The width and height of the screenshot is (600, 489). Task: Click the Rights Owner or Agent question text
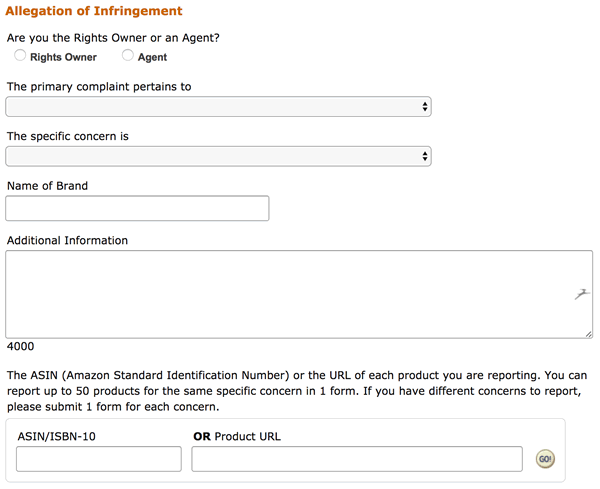point(113,37)
